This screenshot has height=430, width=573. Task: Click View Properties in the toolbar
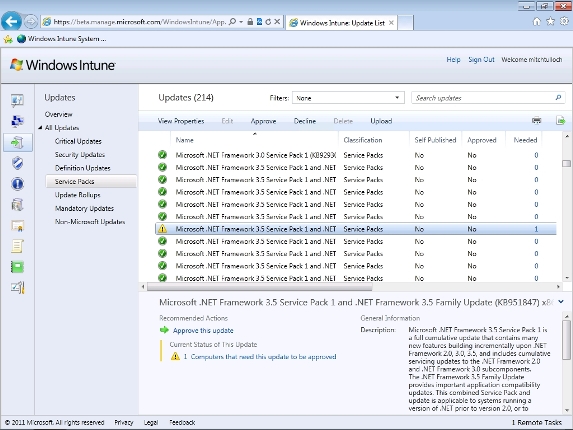(x=181, y=121)
